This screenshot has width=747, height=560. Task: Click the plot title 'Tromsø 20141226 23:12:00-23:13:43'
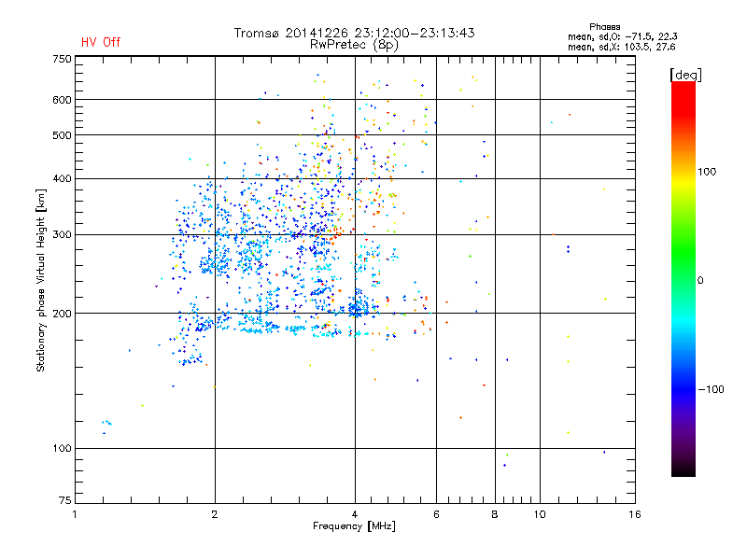(354, 33)
